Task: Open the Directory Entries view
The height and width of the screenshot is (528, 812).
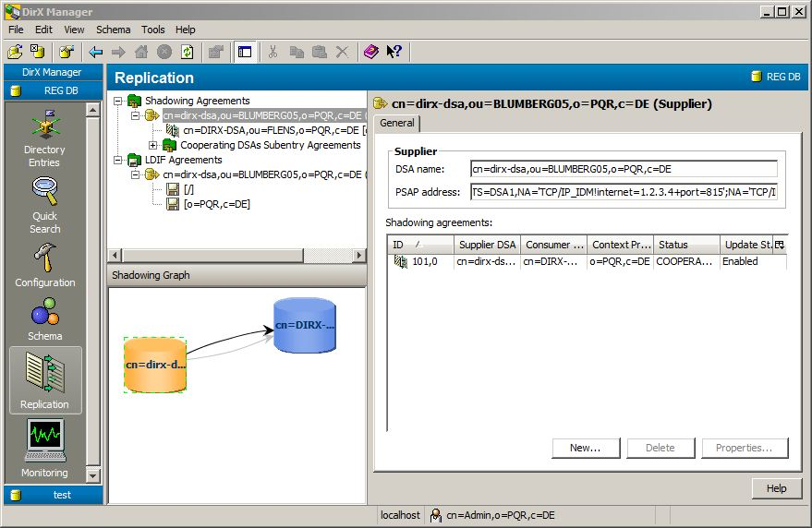Action: pyautogui.click(x=44, y=137)
